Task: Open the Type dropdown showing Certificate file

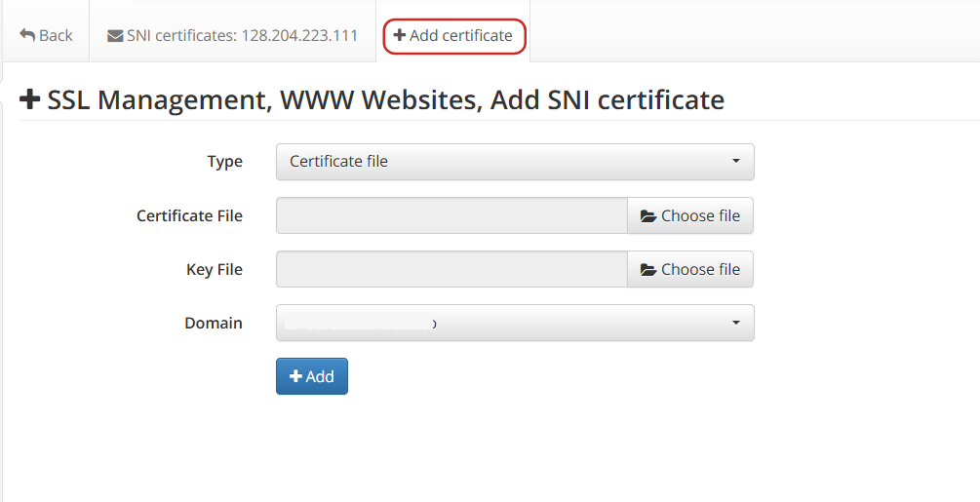Action: 514,162
